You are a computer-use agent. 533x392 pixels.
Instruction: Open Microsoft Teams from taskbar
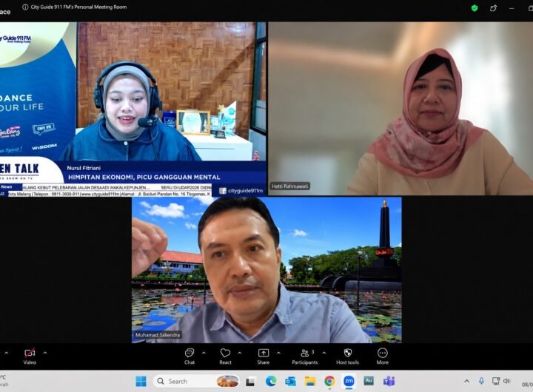(389, 381)
